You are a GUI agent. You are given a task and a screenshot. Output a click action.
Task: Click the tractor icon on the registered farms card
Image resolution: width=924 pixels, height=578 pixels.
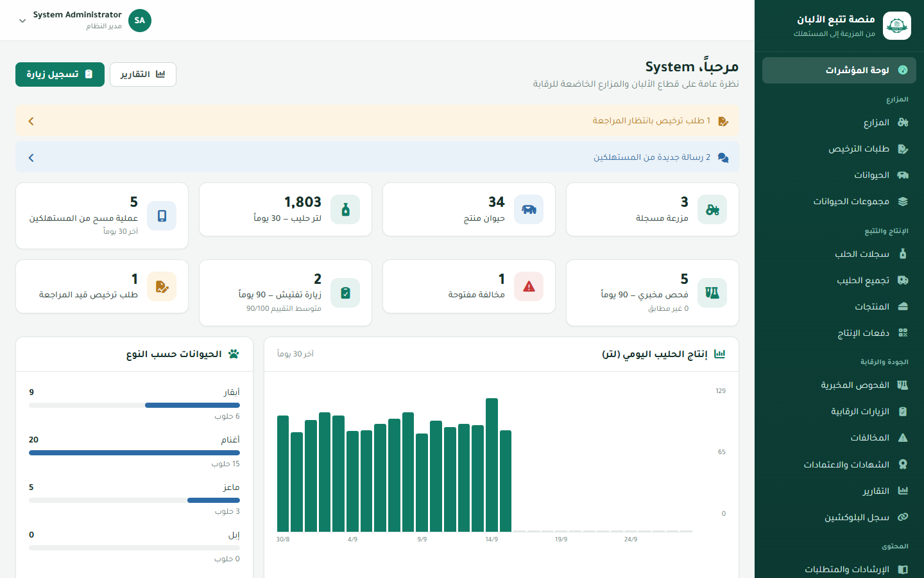[712, 209]
